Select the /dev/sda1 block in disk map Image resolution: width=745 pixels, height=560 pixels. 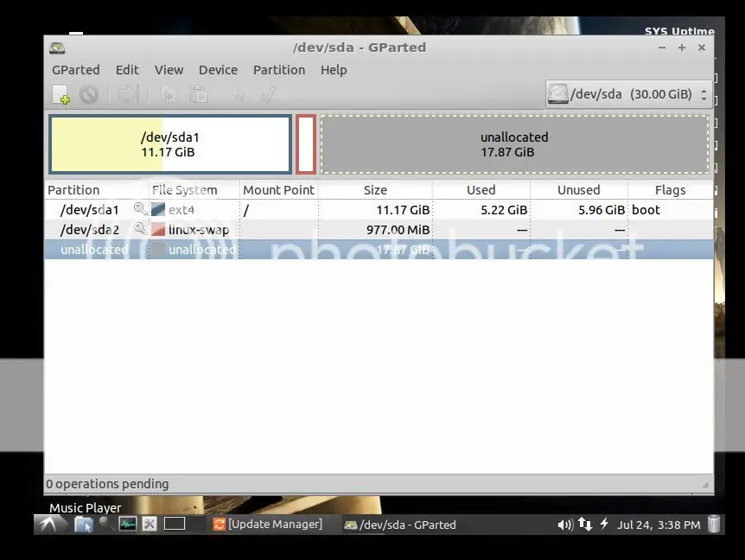[170, 144]
